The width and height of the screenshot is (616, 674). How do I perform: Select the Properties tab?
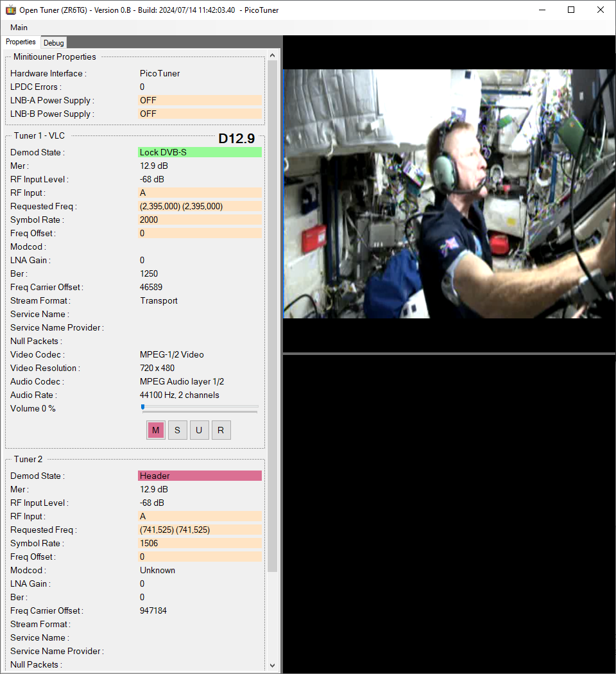pyautogui.click(x=21, y=42)
